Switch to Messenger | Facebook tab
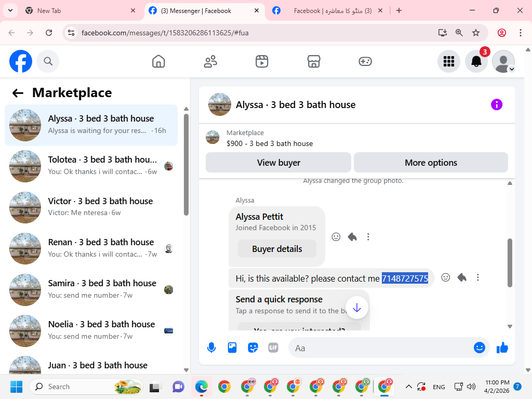This screenshot has width=532, height=399. pos(204,10)
